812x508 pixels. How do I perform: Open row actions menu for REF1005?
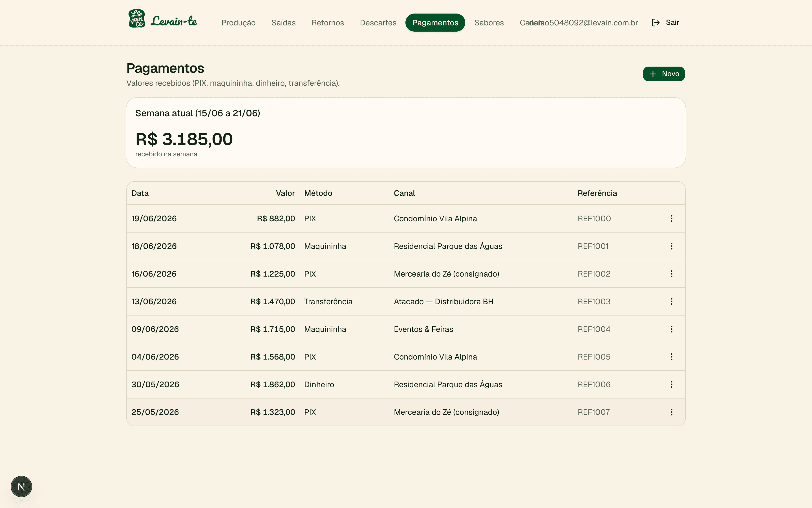671,357
